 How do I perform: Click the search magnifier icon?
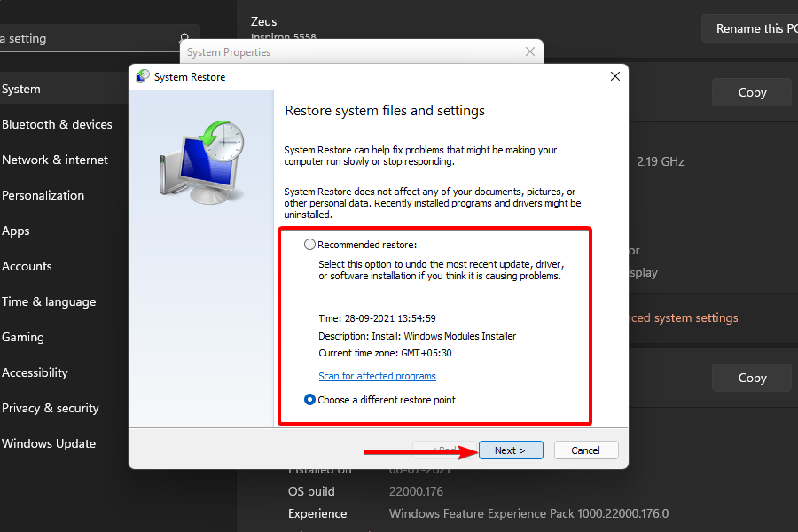coord(184,38)
